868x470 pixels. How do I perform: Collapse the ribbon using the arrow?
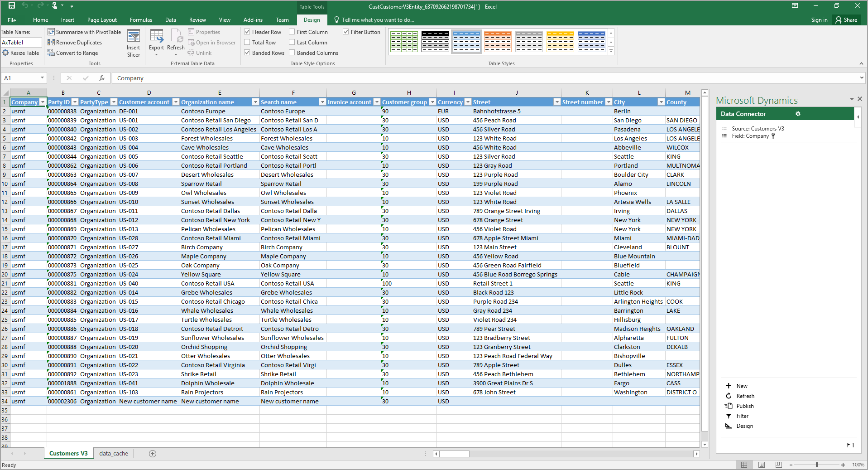pyautogui.click(x=861, y=63)
